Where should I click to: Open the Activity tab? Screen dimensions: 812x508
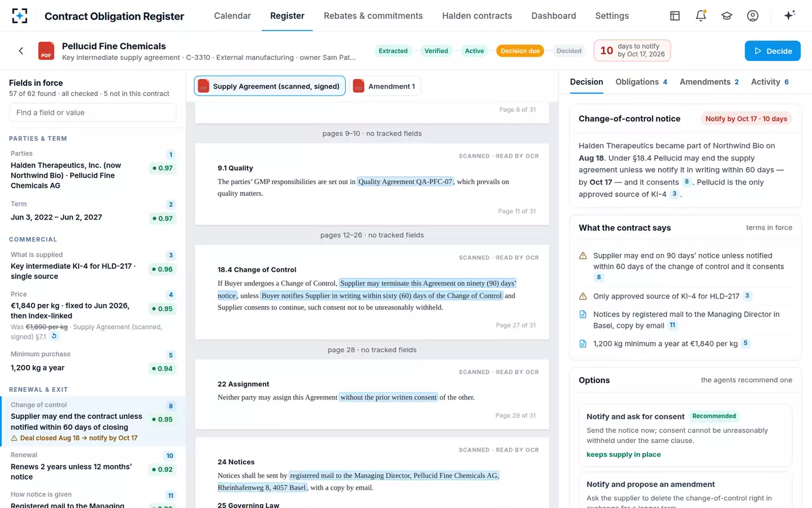point(770,82)
